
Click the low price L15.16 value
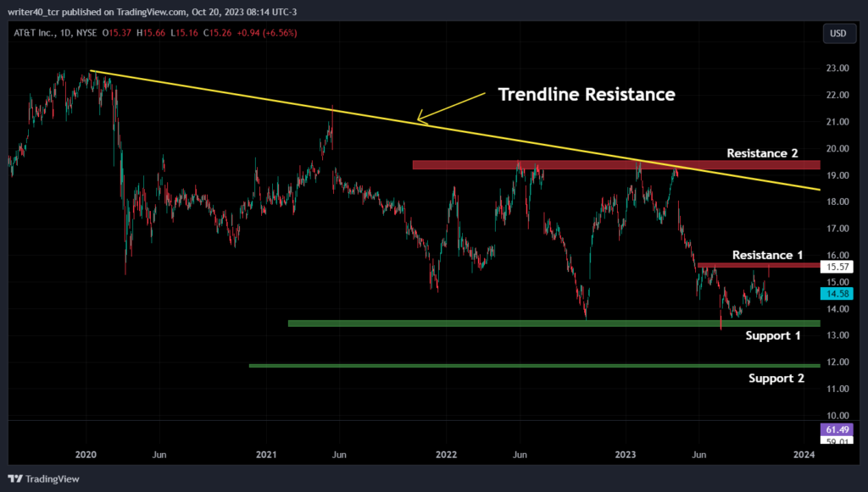[x=184, y=33]
